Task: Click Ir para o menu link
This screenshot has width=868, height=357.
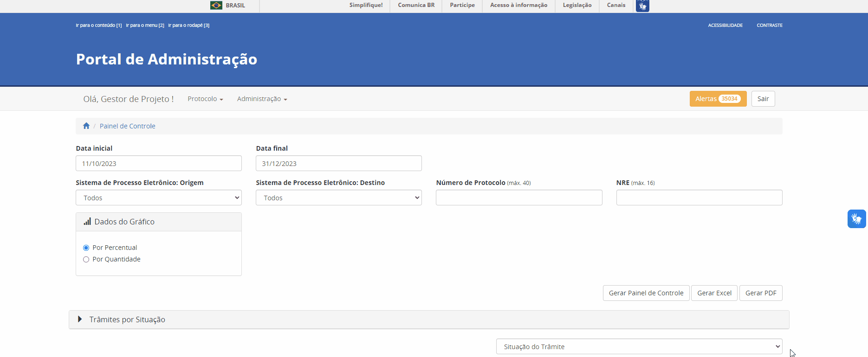Action: click(145, 25)
